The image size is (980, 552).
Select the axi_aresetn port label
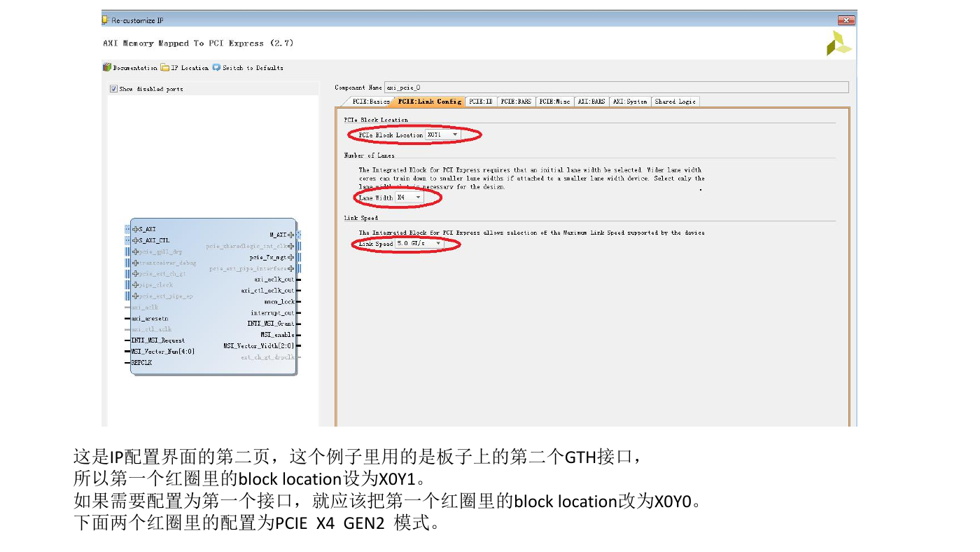[149, 318]
